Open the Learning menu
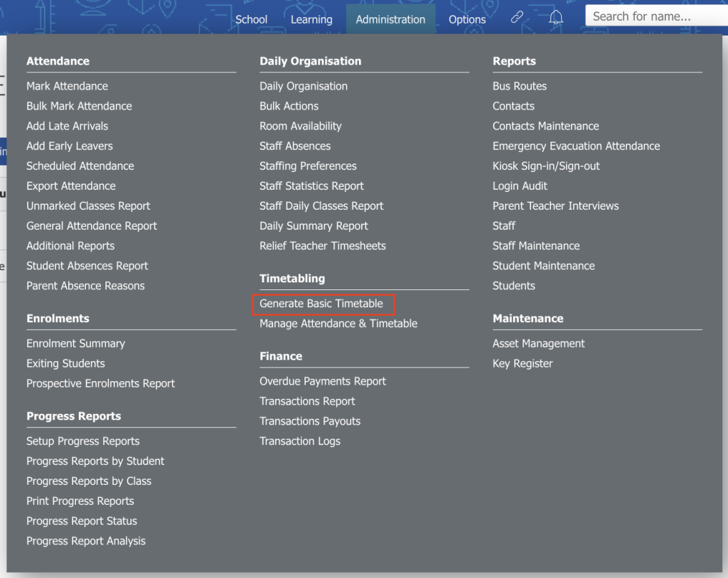 [x=311, y=19]
